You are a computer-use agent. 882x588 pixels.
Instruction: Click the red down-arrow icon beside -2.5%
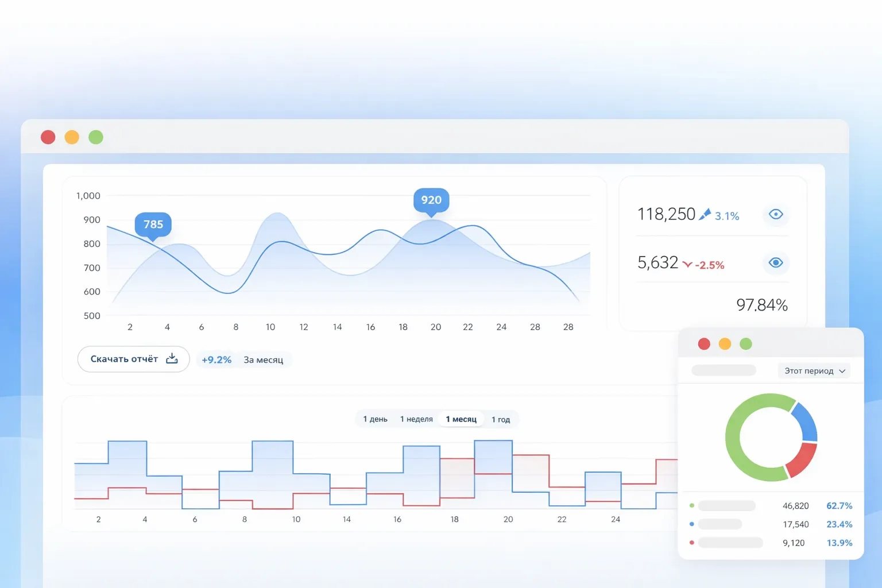[687, 264]
